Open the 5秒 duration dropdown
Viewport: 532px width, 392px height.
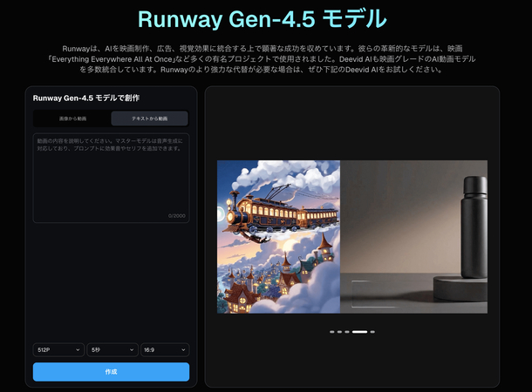(113, 349)
